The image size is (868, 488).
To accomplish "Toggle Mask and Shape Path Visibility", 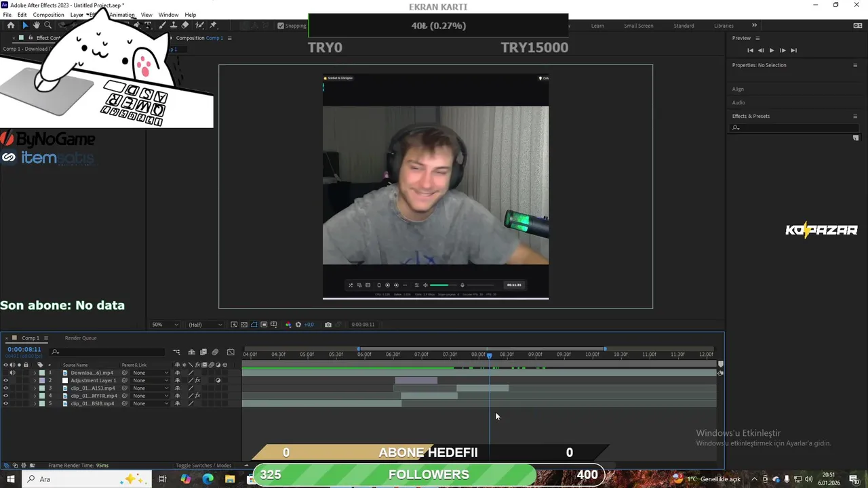I will (254, 325).
